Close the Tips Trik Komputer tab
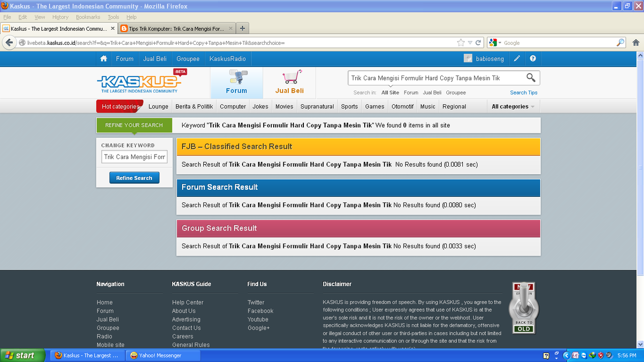This screenshot has height=362, width=644. tap(231, 29)
